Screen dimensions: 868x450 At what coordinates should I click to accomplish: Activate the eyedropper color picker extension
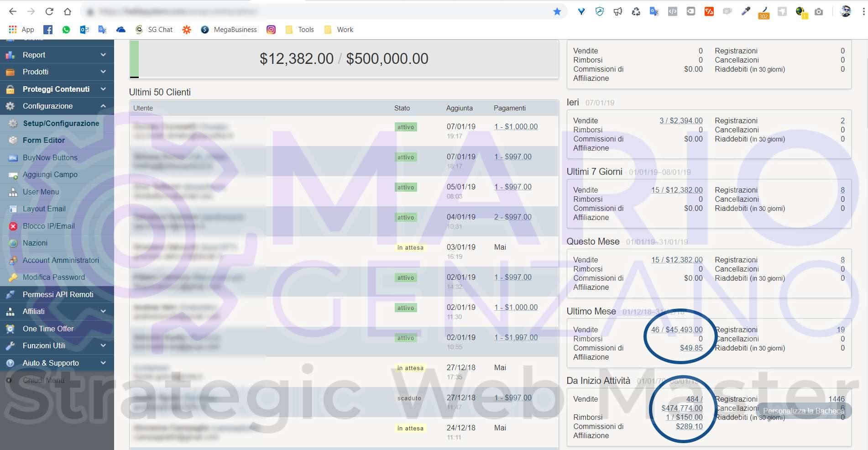(746, 11)
